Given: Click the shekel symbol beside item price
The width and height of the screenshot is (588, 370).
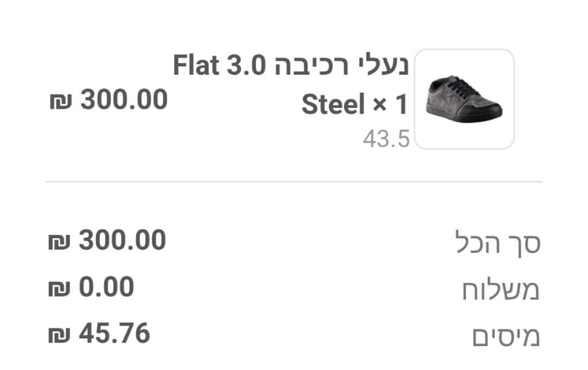Looking at the screenshot, I should coord(61,101).
